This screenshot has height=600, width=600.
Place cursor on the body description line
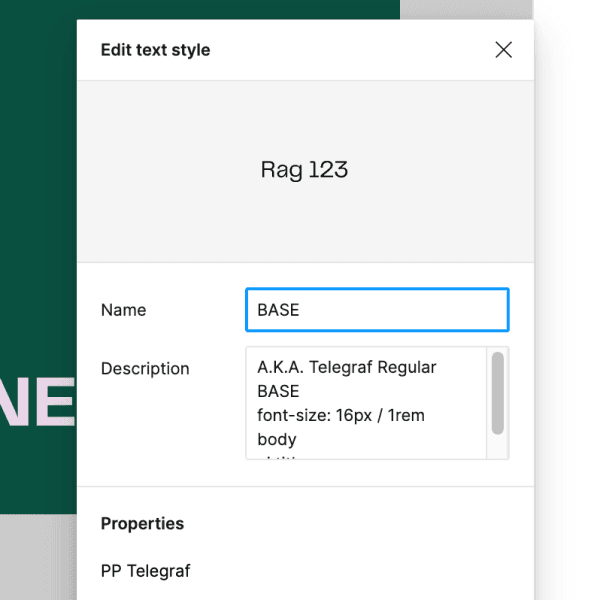click(277, 439)
